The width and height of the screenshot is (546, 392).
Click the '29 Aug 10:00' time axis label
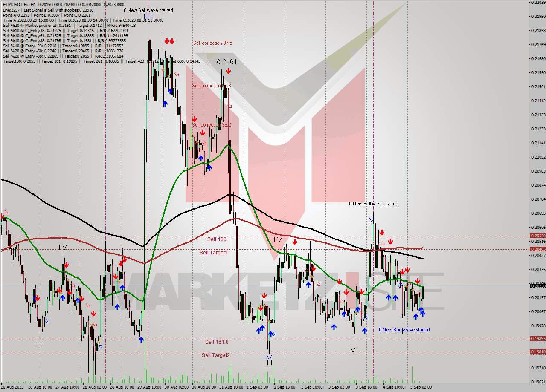149,387
